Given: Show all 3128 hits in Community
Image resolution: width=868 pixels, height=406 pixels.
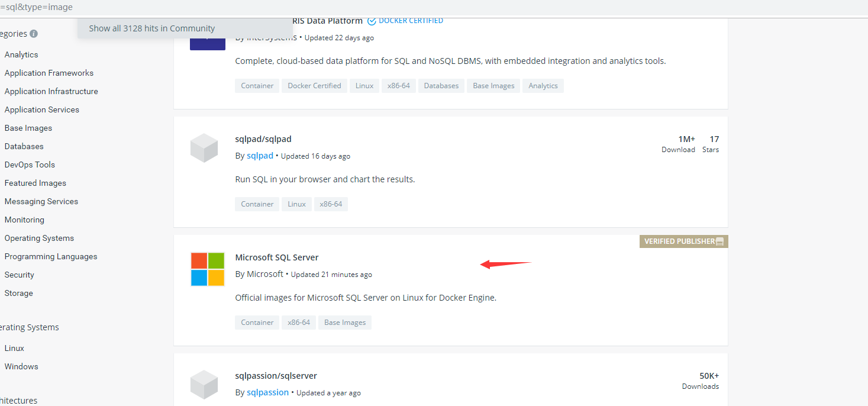Looking at the screenshot, I should [152, 28].
